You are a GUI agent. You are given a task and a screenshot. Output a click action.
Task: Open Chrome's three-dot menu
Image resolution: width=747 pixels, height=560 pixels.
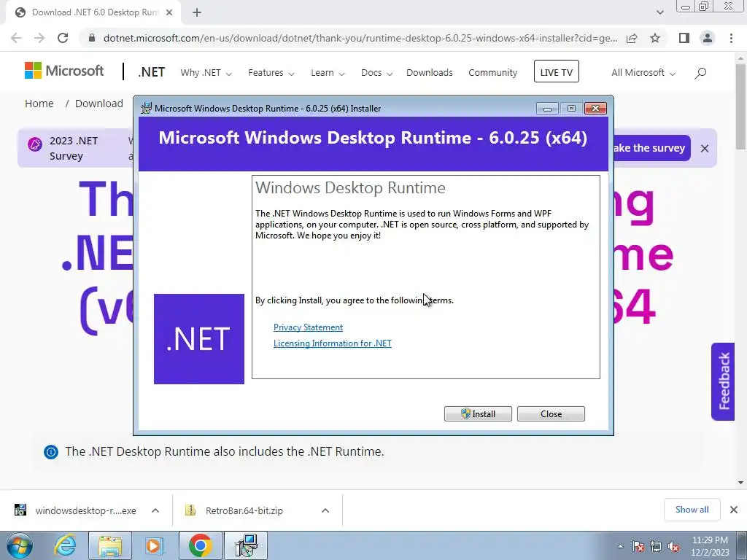[x=731, y=38]
